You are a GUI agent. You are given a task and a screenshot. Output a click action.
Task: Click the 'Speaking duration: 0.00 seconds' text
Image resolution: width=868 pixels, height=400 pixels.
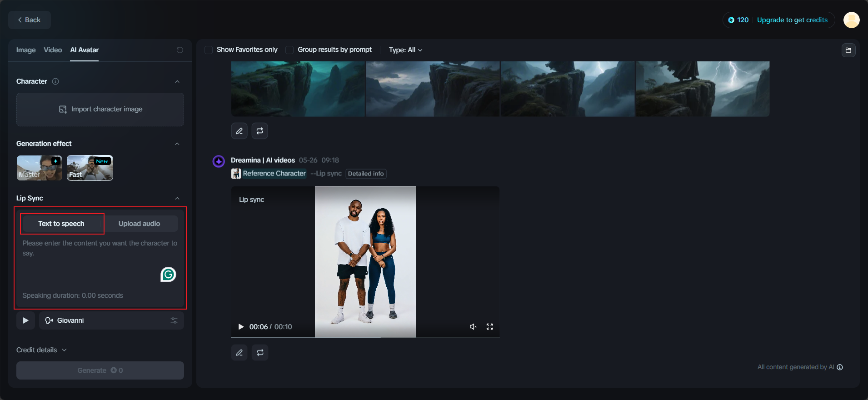pyautogui.click(x=73, y=295)
